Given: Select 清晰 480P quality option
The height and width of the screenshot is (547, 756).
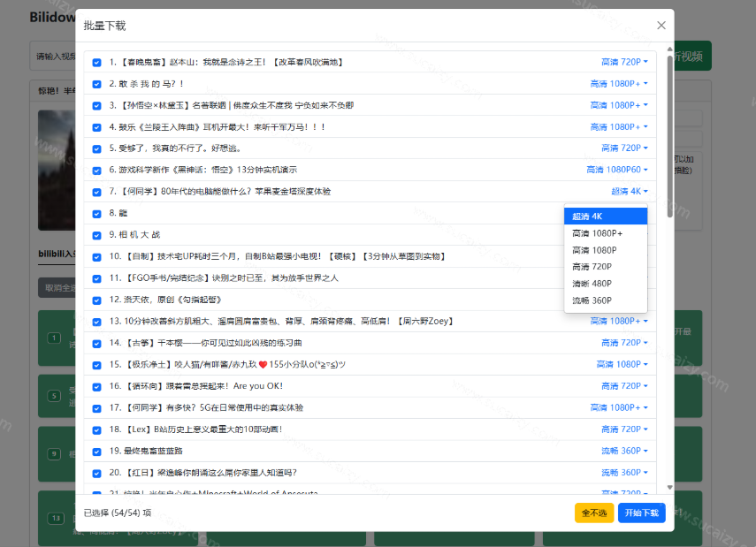Looking at the screenshot, I should 606,284.
